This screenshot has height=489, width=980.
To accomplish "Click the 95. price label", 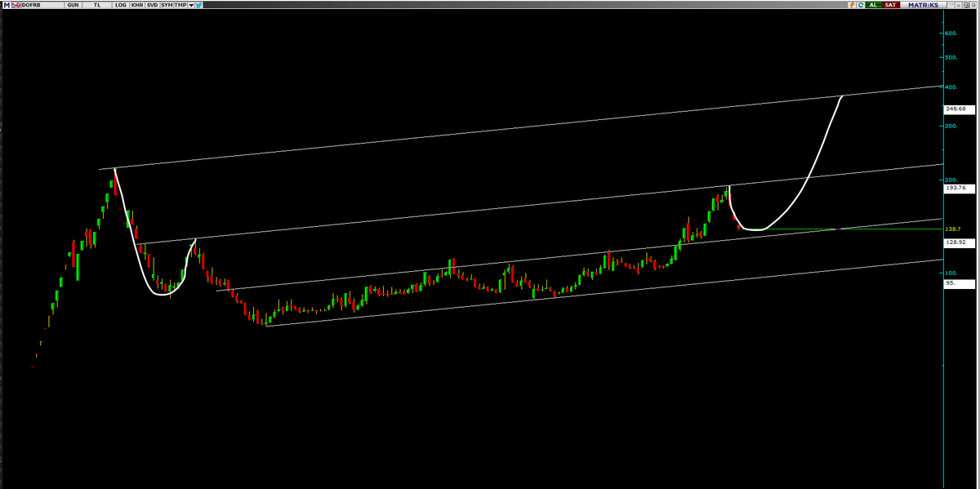I will 959,283.
